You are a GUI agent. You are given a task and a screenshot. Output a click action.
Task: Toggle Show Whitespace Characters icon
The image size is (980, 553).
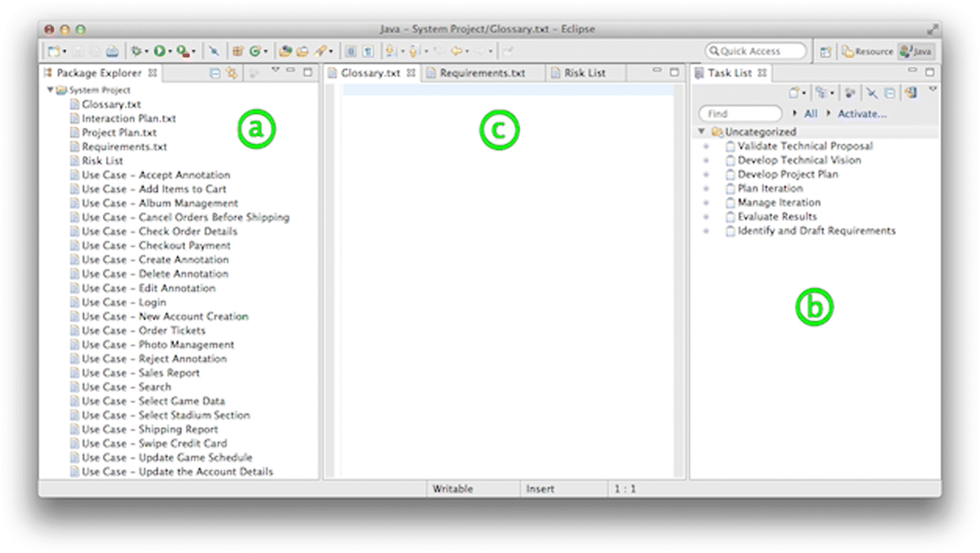(368, 51)
